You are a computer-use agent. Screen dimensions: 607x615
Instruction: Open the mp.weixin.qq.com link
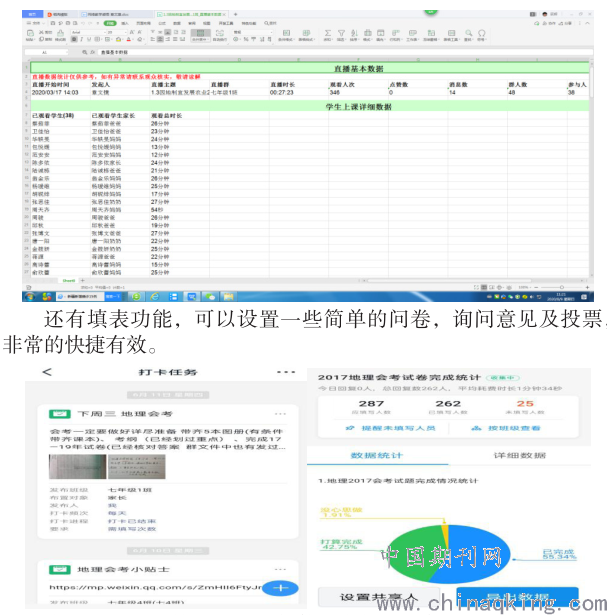(x=155, y=588)
